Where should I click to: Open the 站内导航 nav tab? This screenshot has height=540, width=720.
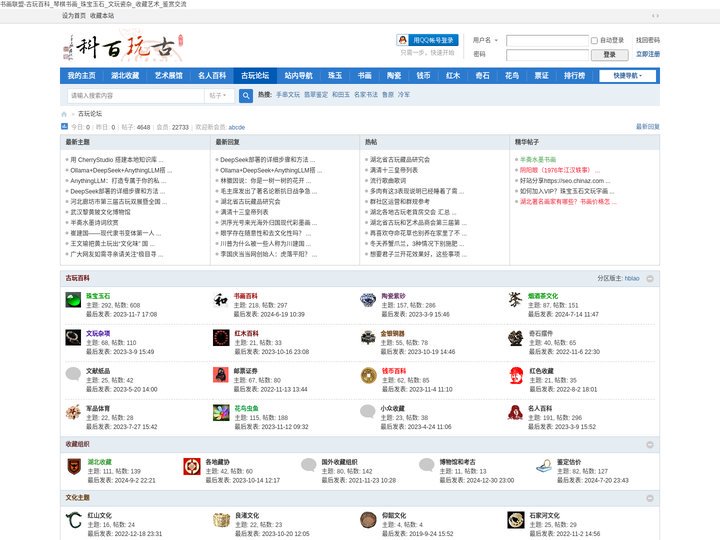(x=298, y=76)
